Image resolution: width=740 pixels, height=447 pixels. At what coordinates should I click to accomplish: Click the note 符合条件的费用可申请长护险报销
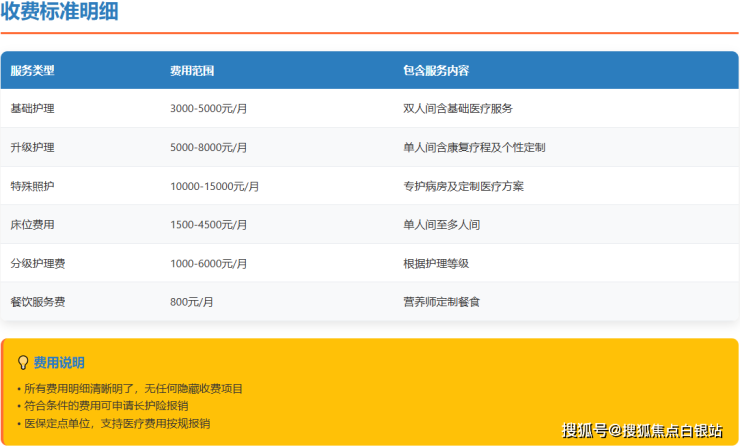(106, 405)
